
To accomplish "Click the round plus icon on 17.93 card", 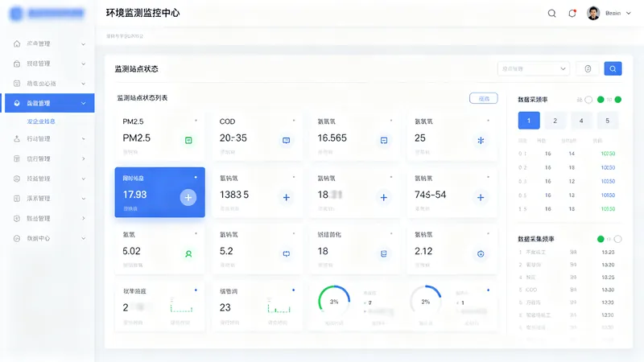I will tap(188, 197).
